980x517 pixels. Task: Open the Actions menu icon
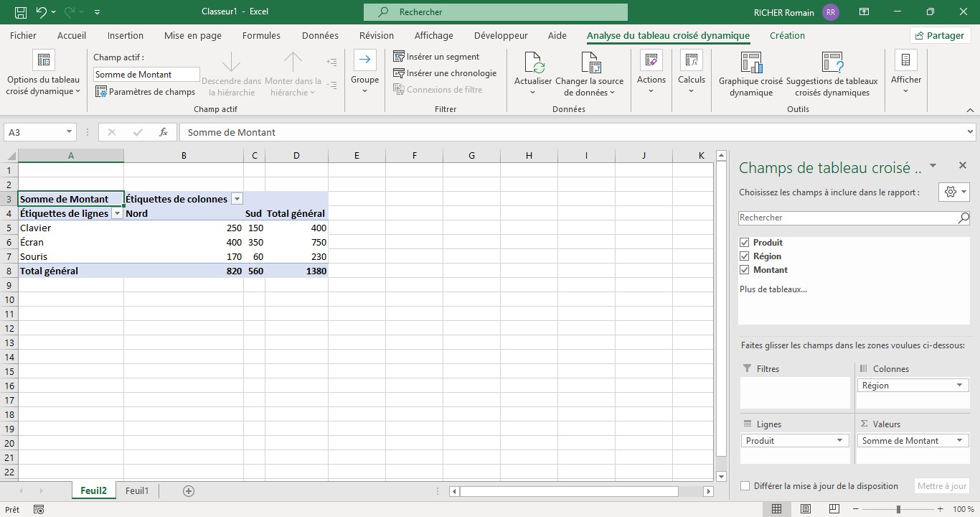[651, 60]
